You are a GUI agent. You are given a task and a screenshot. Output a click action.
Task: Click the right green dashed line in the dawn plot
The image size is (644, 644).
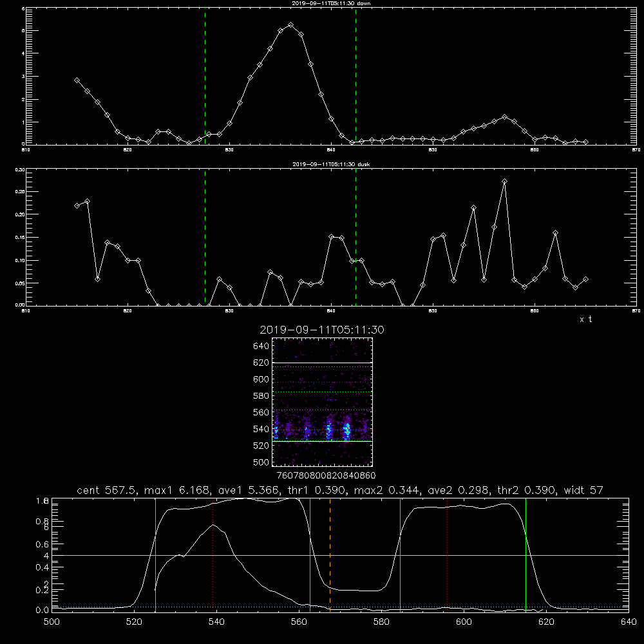click(x=355, y=77)
